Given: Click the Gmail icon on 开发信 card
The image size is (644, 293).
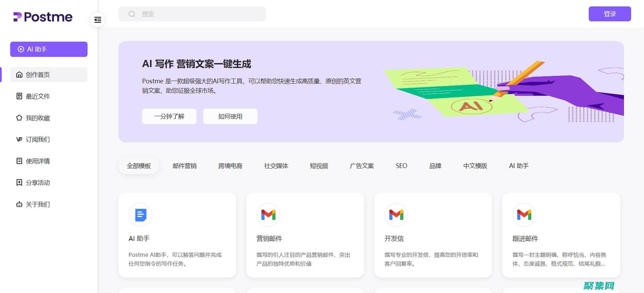Looking at the screenshot, I should pyautogui.click(x=396, y=215).
